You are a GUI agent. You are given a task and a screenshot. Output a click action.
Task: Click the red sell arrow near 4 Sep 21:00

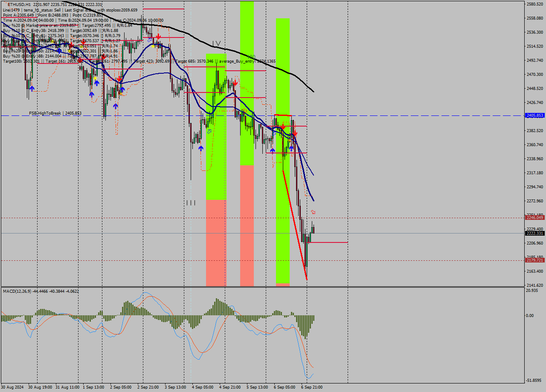(235, 84)
